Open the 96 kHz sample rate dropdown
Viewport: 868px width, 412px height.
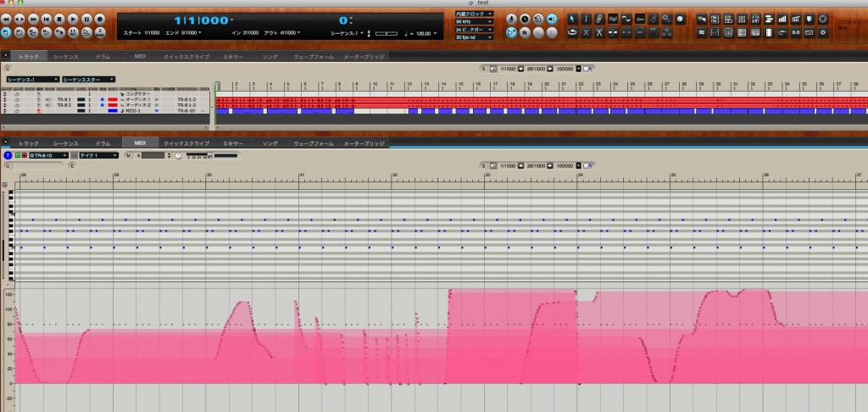pos(474,21)
